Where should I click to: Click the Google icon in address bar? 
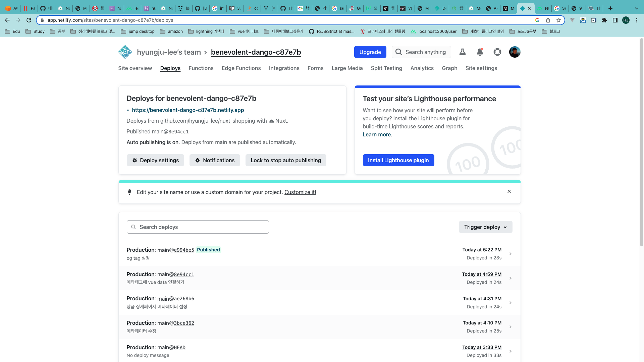pos(537,20)
